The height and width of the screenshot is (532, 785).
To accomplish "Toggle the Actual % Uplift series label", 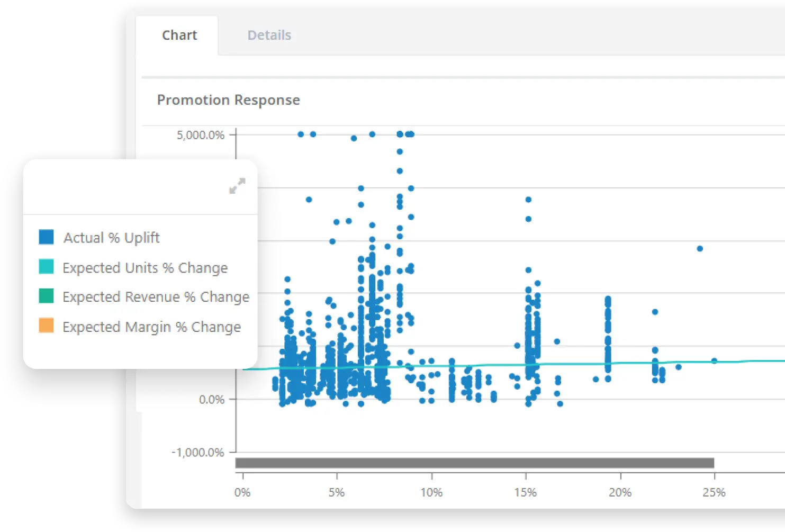I will 112,238.
